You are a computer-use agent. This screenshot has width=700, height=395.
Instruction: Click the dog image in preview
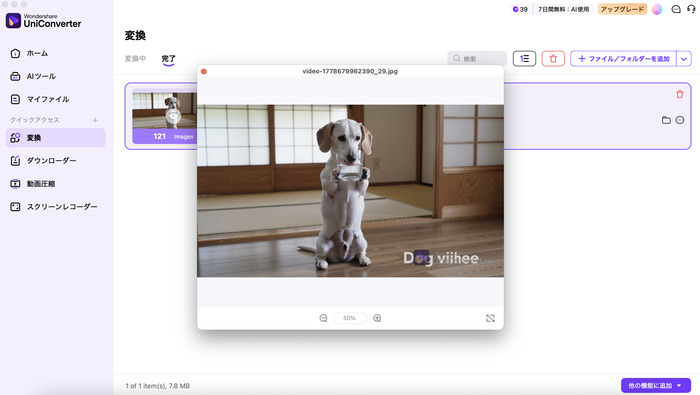click(x=350, y=191)
